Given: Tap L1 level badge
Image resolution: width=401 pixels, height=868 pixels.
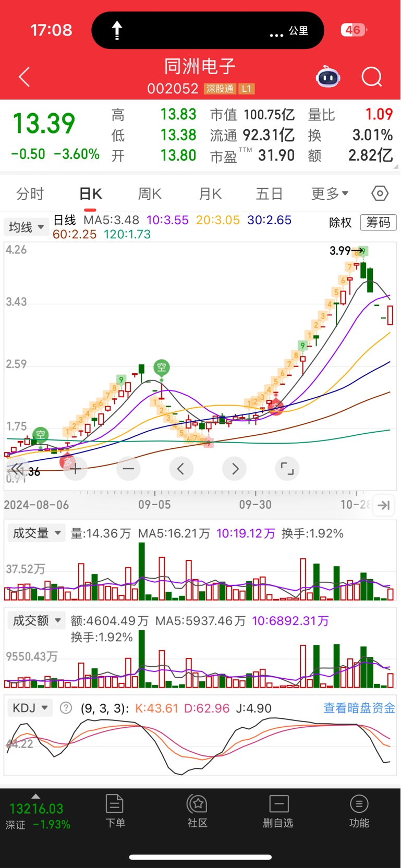Looking at the screenshot, I should tap(247, 89).
